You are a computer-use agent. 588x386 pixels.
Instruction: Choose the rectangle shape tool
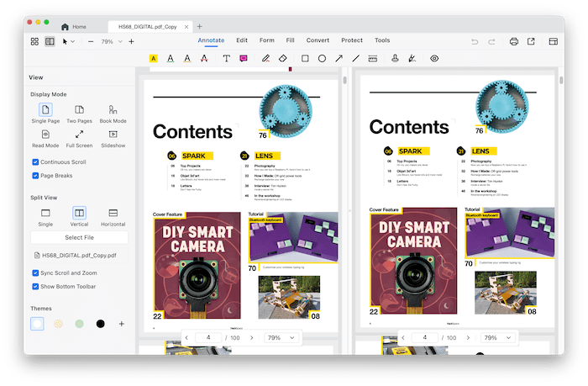[304, 59]
